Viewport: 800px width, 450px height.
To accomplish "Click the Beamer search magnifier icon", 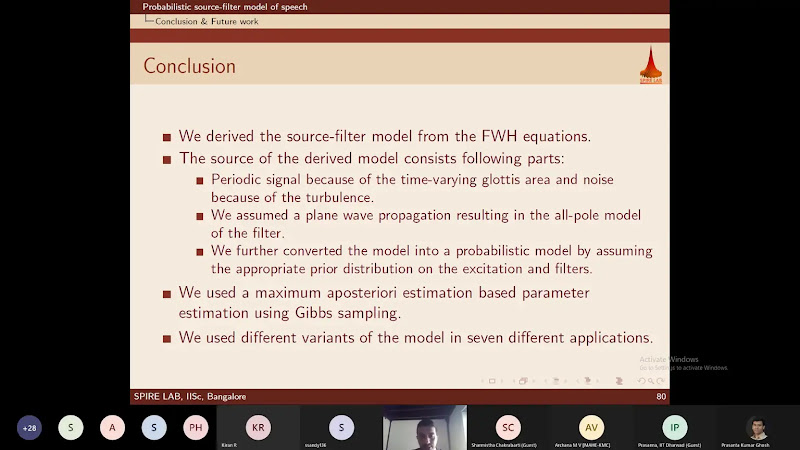I will pos(651,381).
